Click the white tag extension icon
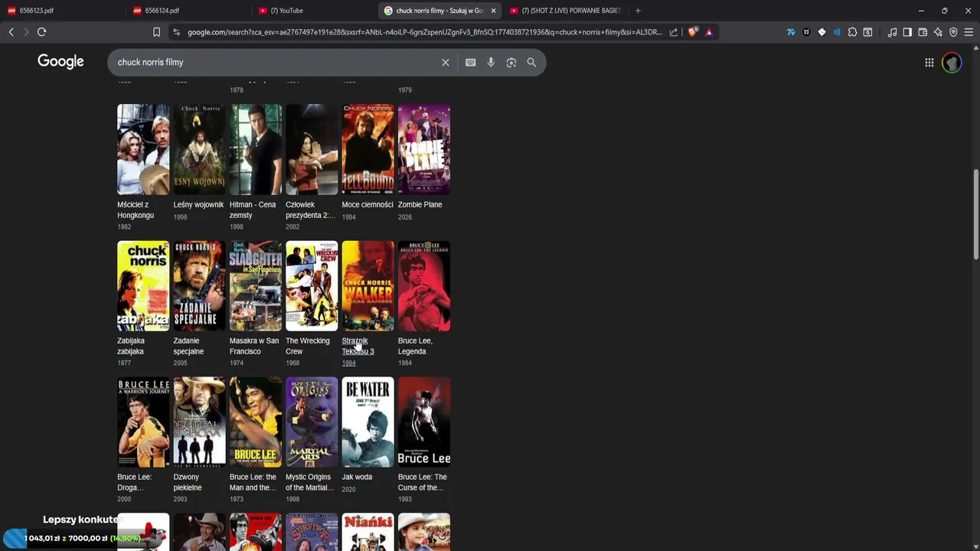The height and width of the screenshot is (551, 980). (822, 32)
